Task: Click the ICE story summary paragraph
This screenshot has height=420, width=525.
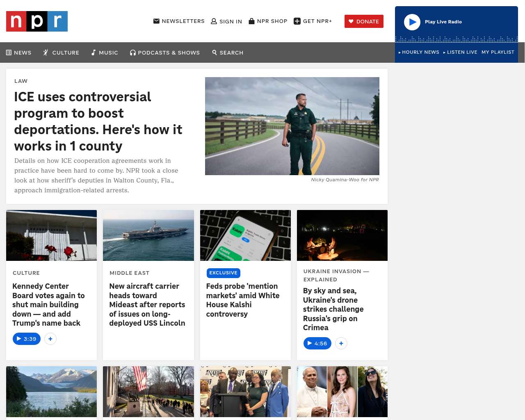Action: pyautogui.click(x=96, y=176)
